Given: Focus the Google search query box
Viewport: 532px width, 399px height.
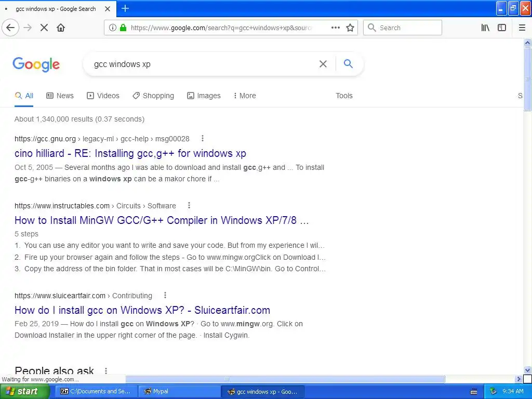Looking at the screenshot, I should [x=204, y=64].
